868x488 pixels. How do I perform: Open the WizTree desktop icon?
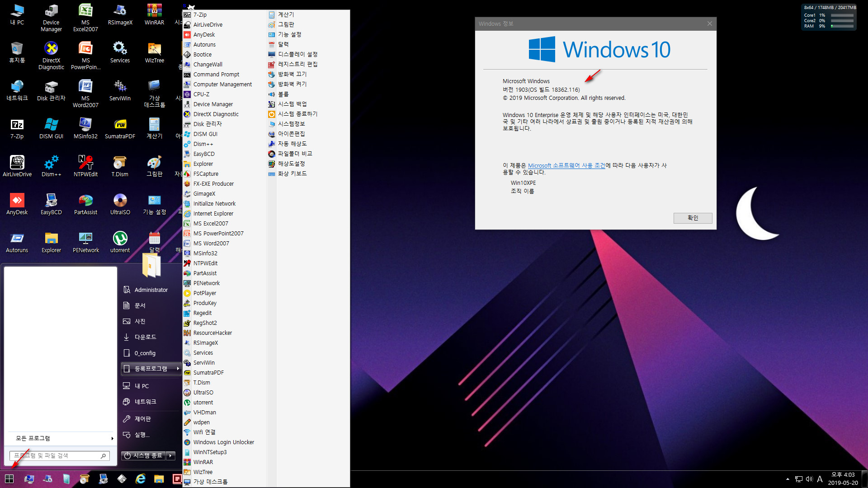tap(154, 53)
